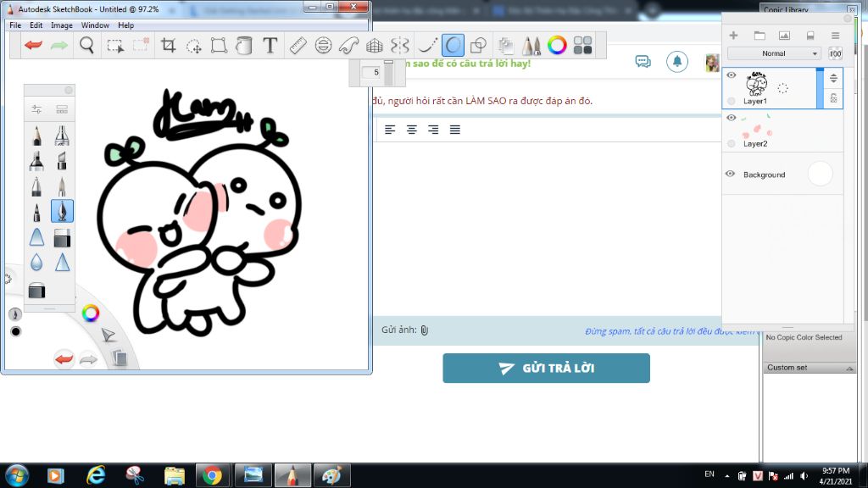Viewport: 868px width, 488px height.
Task: Toggle the lock on Layer1
Action: click(834, 98)
